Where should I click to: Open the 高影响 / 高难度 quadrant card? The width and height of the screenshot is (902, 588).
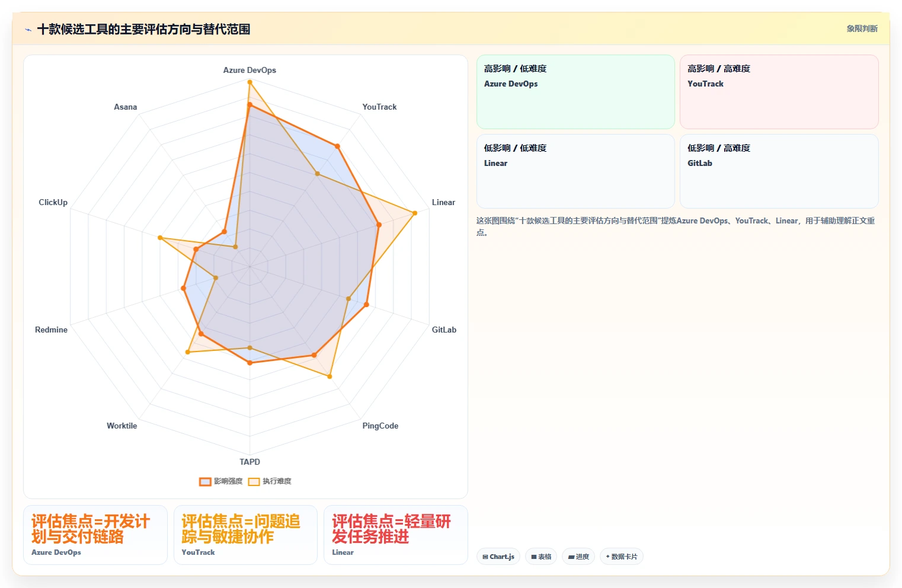779,92
